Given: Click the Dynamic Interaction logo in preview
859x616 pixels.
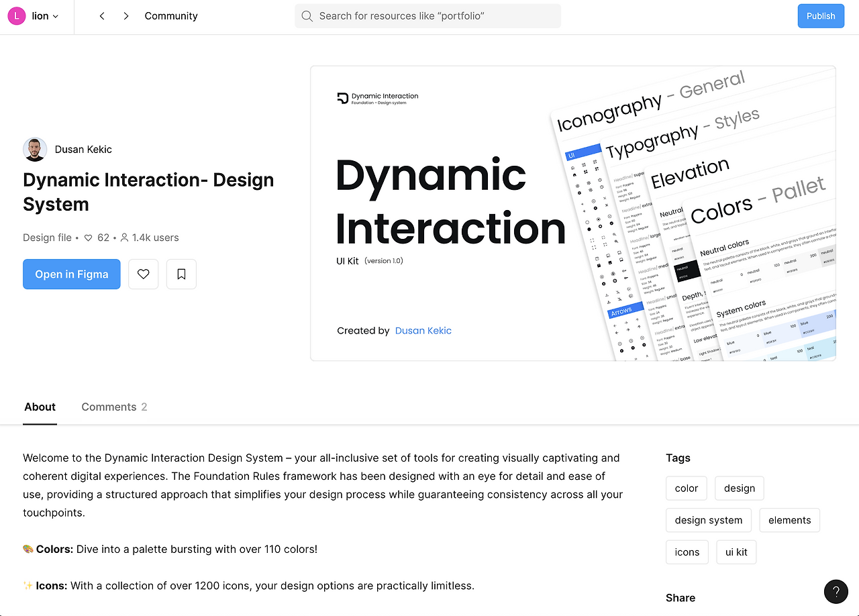Looking at the screenshot, I should (378, 99).
